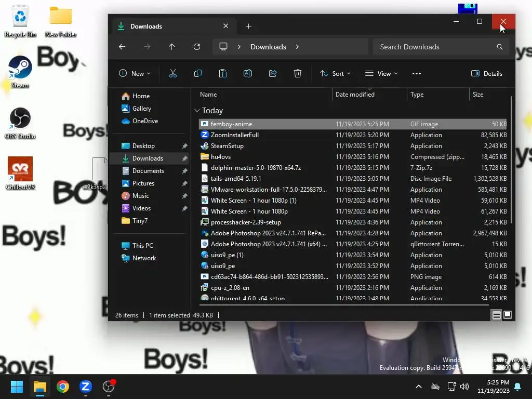Click the Cut scissors icon in toolbar

coord(173,73)
